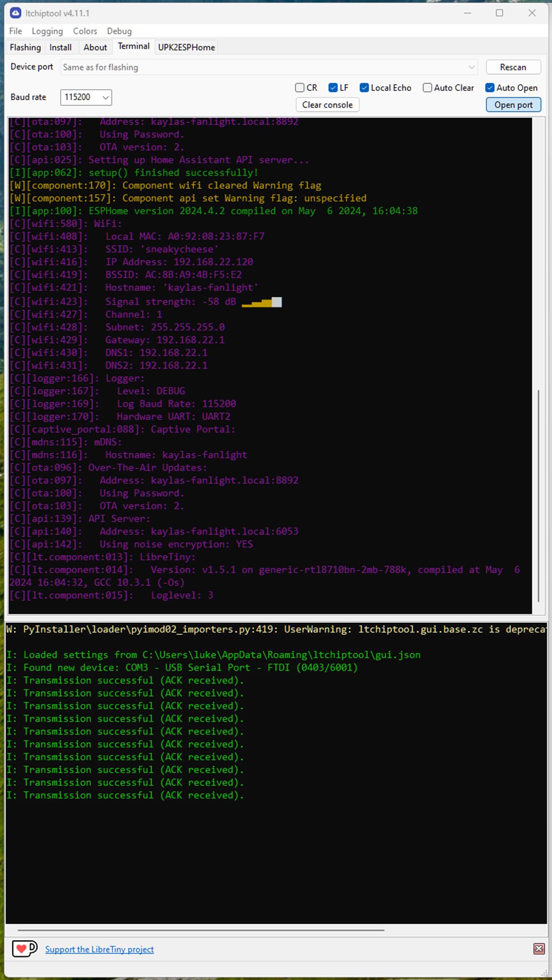The width and height of the screenshot is (552, 980).
Task: Toggle the Local Echo checkbox
Action: pyautogui.click(x=385, y=88)
